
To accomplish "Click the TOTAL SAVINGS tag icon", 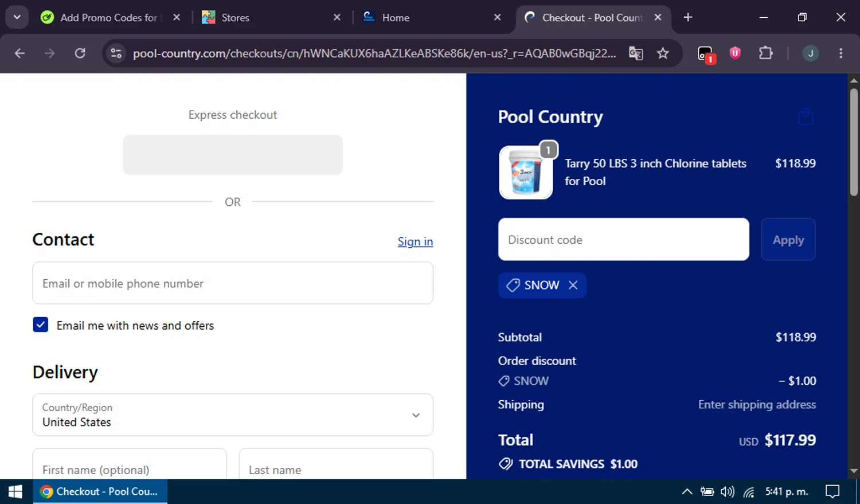I will point(506,464).
